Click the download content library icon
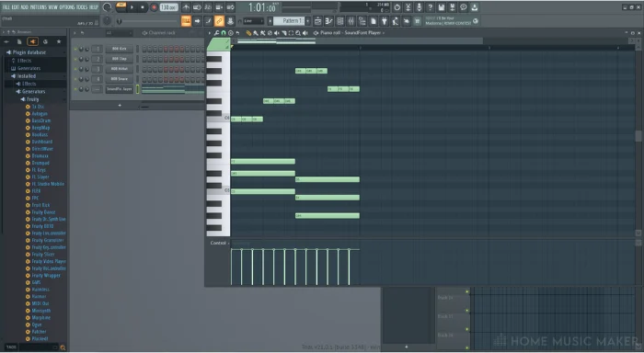The image size is (644, 353). (x=475, y=7)
